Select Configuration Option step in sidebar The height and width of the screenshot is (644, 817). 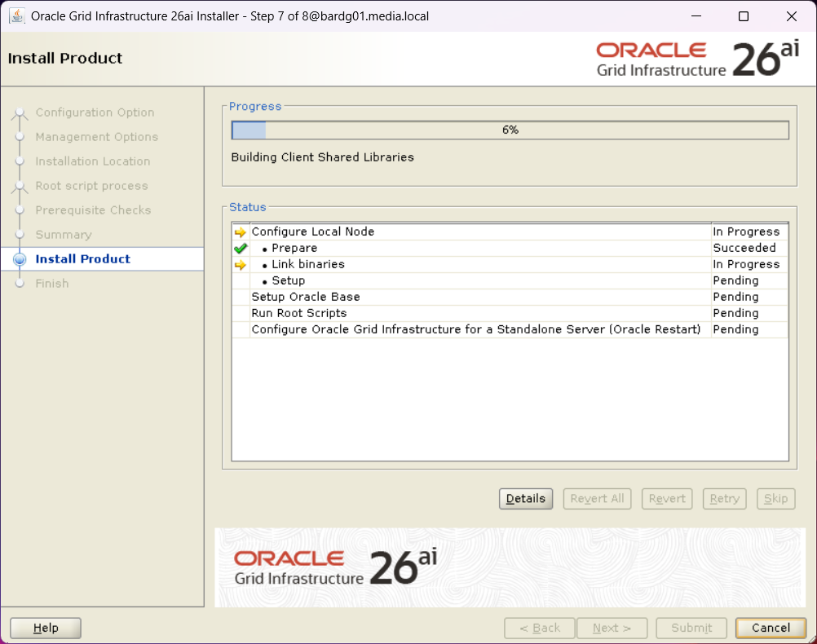coord(95,112)
